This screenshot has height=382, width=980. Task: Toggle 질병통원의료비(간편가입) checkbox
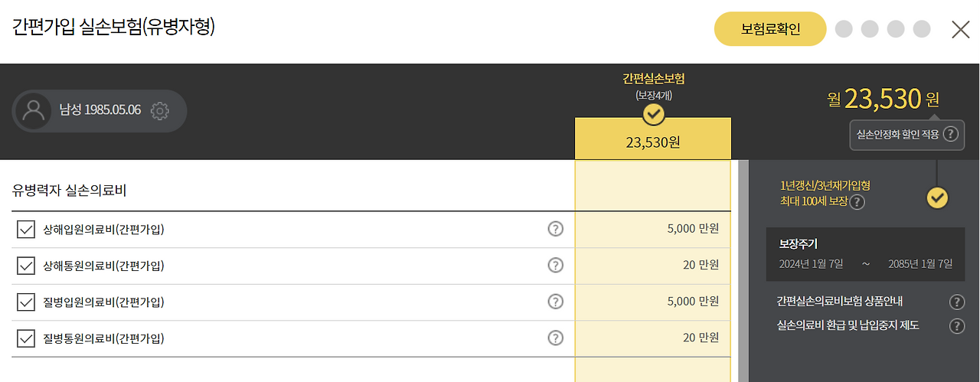[x=26, y=338]
